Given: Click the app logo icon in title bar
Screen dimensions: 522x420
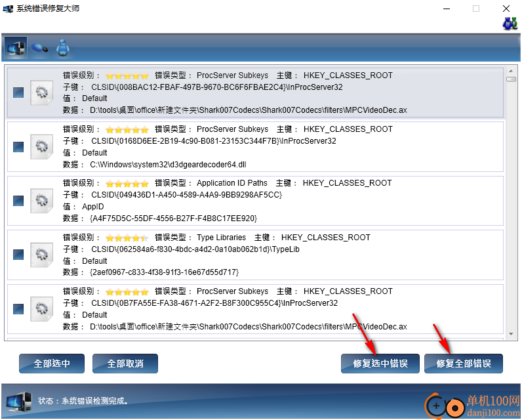Looking at the screenshot, I should point(8,9).
